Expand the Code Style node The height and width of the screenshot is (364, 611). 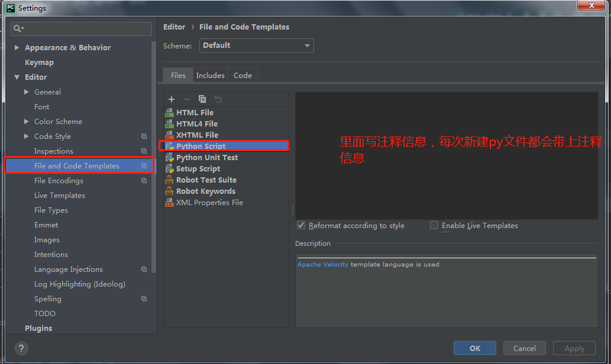pos(27,136)
